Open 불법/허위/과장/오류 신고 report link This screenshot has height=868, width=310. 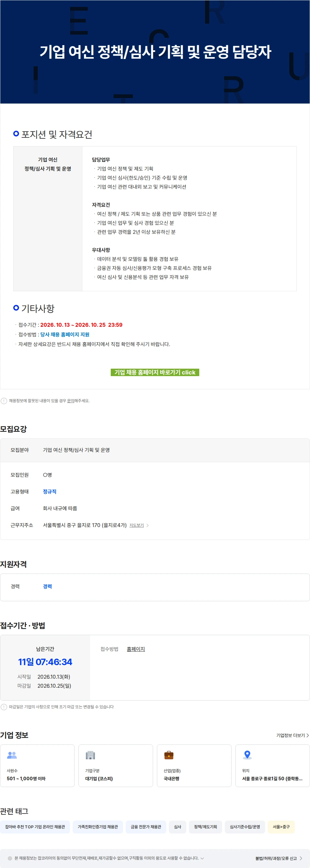pos(279,858)
